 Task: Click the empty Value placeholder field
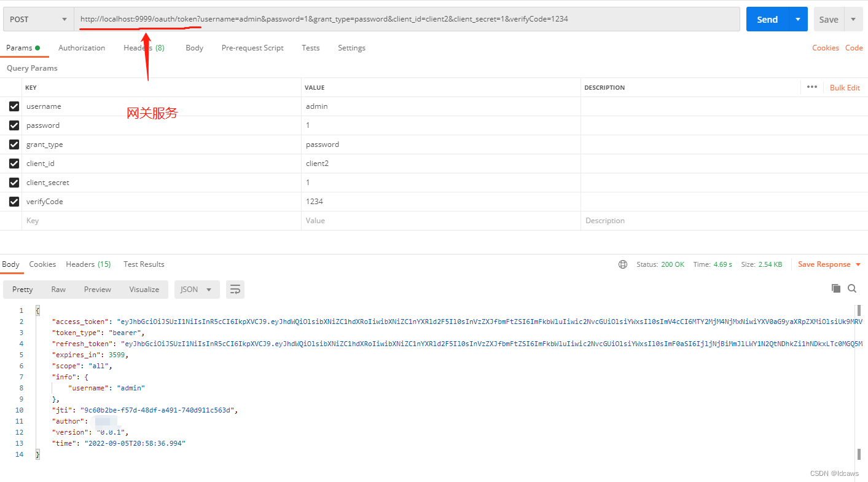pos(440,221)
